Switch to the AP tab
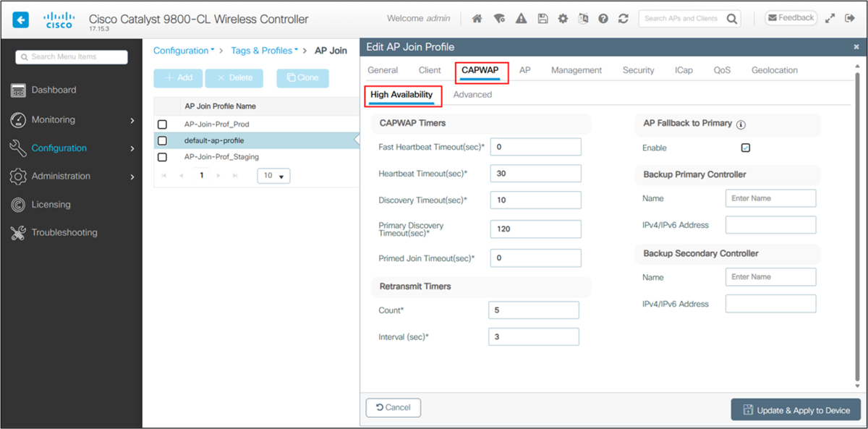This screenshot has width=868, height=429. 525,70
